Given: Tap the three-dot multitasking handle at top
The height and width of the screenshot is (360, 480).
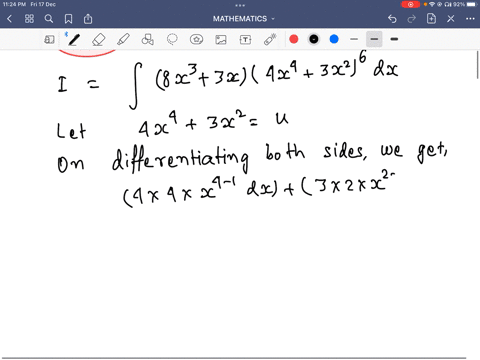Looking at the screenshot, I should tap(240, 5).
